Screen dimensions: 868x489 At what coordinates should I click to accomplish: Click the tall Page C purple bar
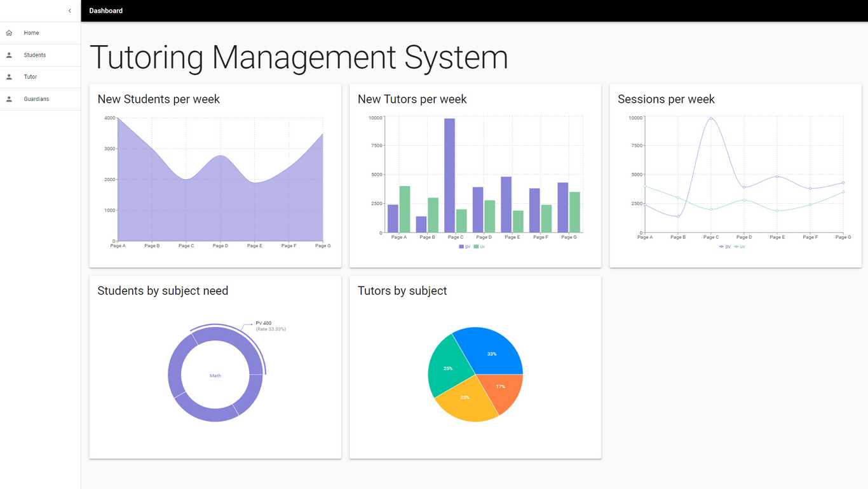[449, 175]
